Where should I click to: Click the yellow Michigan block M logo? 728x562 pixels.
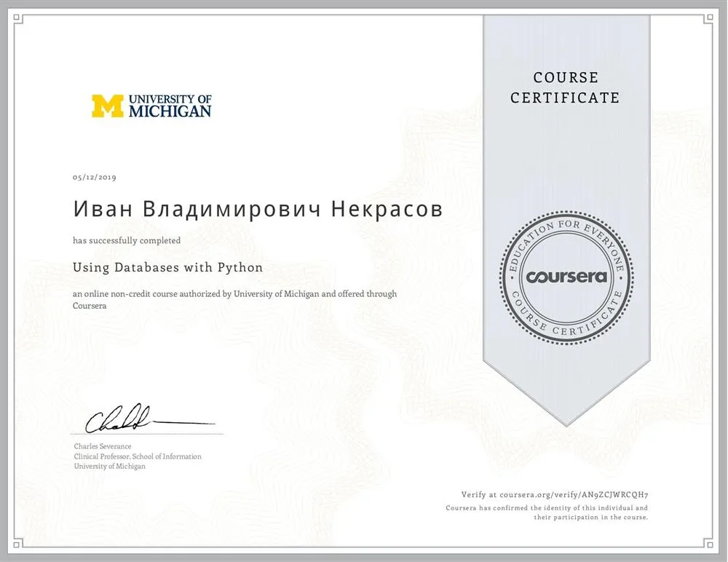click(107, 106)
